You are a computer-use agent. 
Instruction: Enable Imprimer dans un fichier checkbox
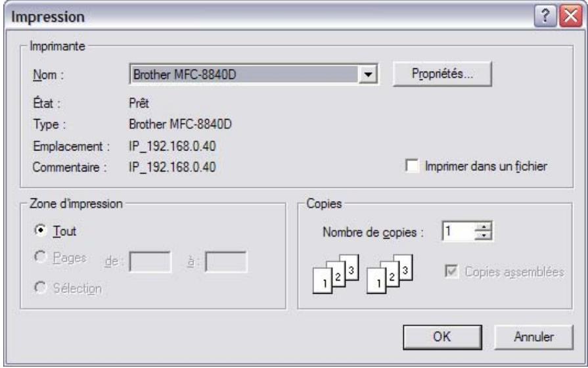[x=412, y=166]
